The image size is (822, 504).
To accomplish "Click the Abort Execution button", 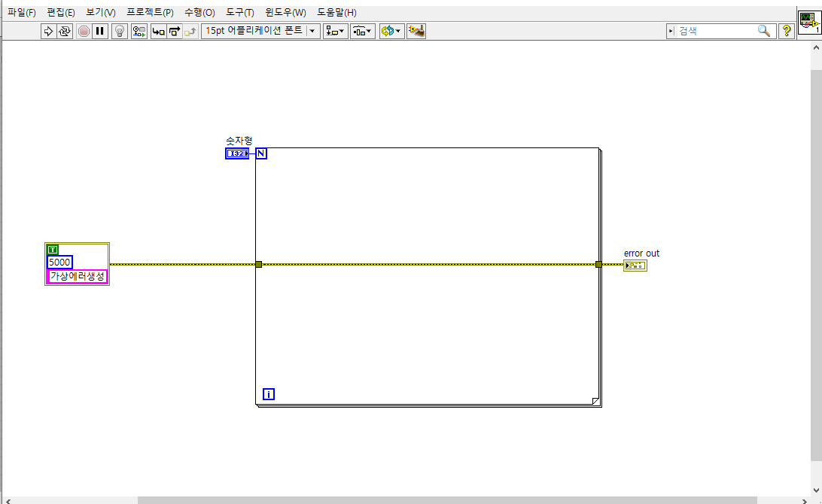I will pos(83,31).
